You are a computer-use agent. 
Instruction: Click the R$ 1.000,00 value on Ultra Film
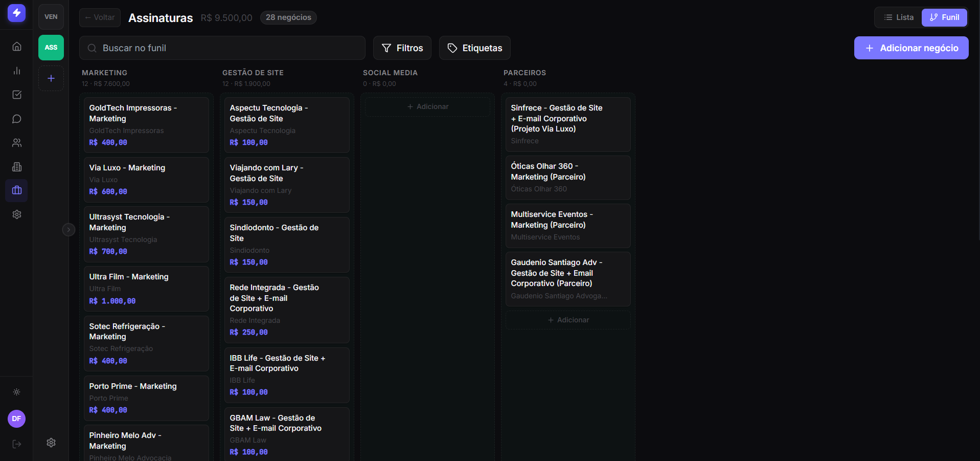click(x=112, y=301)
